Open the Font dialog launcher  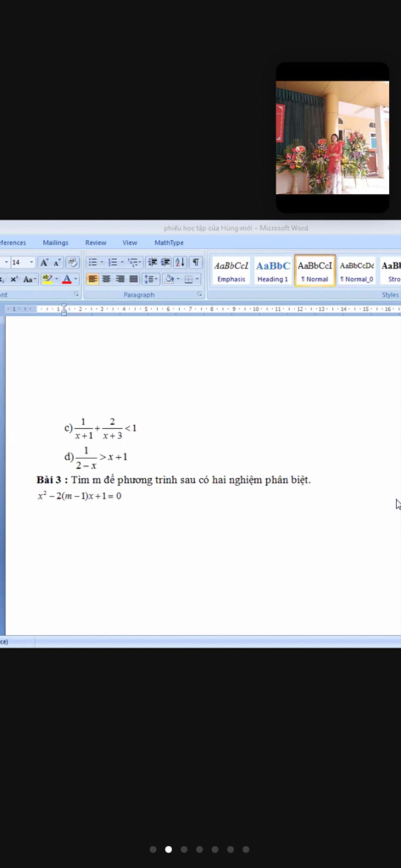76,294
